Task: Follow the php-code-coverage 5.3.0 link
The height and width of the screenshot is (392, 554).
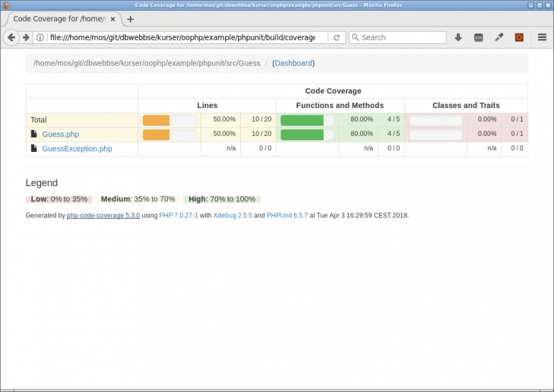Action: pyautogui.click(x=103, y=216)
